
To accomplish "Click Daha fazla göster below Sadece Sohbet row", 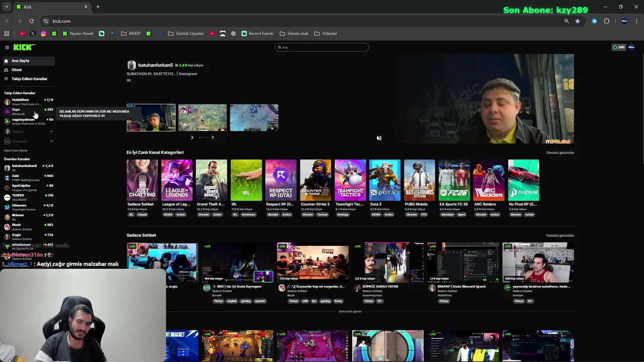I will (x=350, y=311).
